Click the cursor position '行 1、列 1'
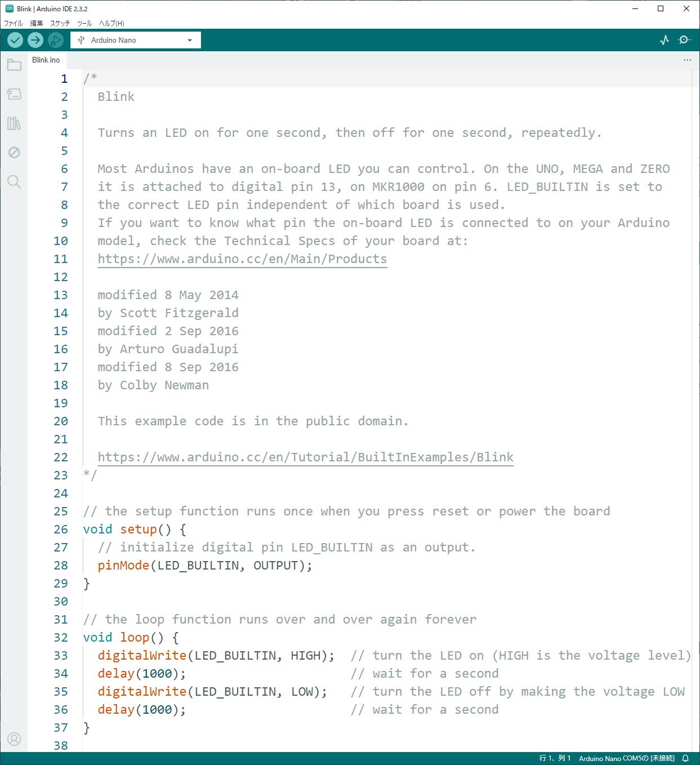The image size is (700, 765). 555,758
